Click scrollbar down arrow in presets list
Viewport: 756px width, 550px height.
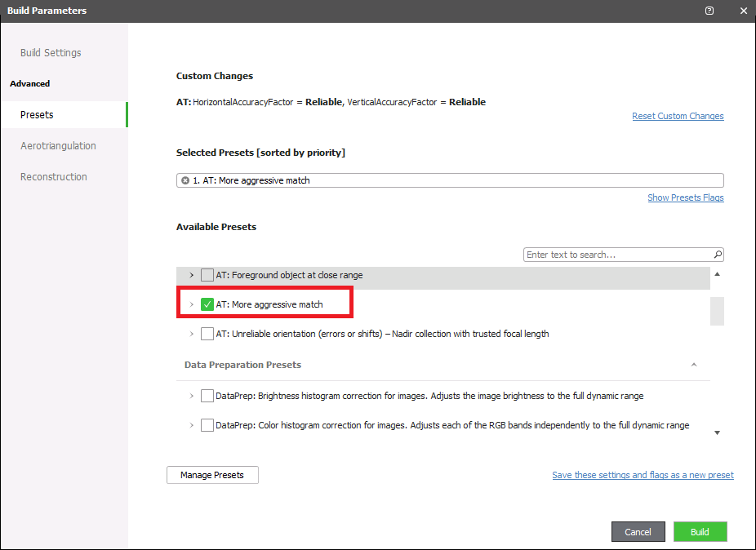pyautogui.click(x=717, y=432)
